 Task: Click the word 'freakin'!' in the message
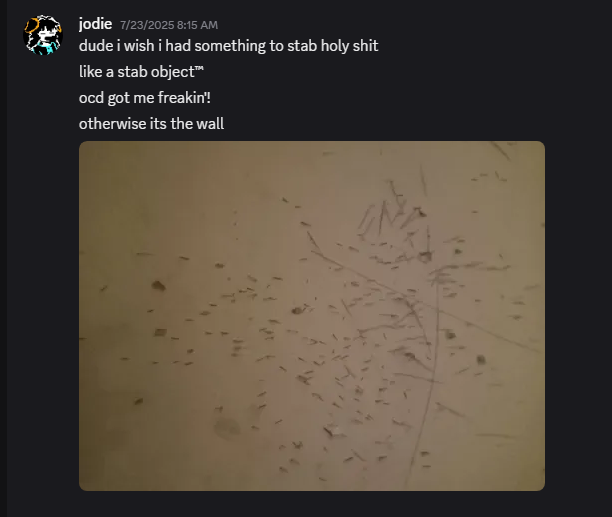(x=184, y=98)
